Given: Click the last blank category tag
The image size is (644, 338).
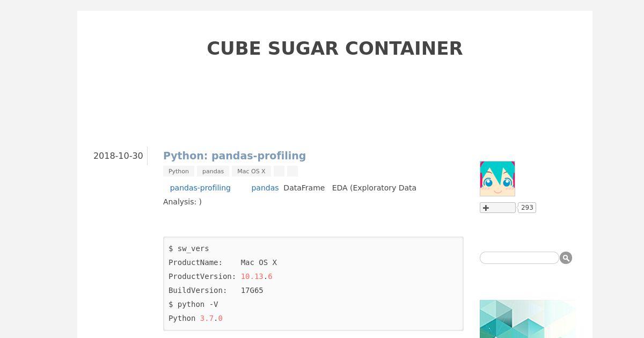Looking at the screenshot, I should [x=292, y=171].
